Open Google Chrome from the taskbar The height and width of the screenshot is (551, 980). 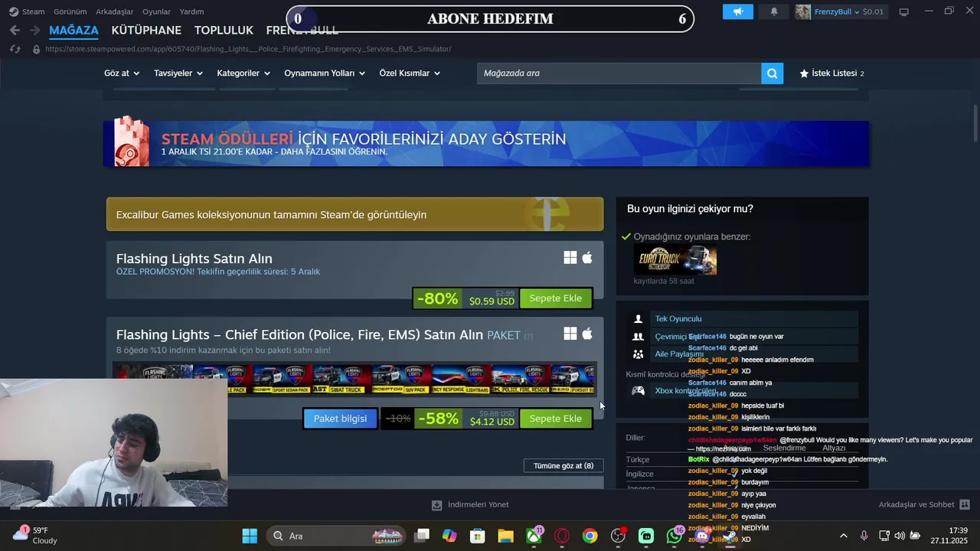(x=590, y=536)
